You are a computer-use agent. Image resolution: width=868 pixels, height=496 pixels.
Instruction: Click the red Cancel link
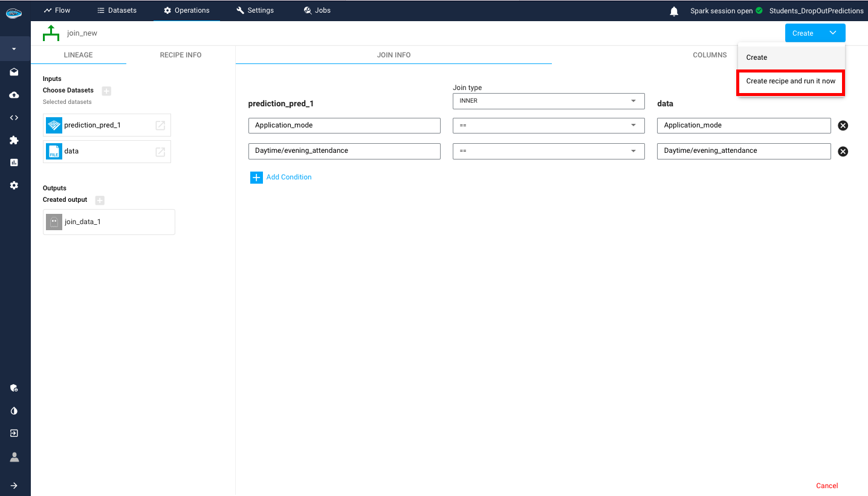827,486
